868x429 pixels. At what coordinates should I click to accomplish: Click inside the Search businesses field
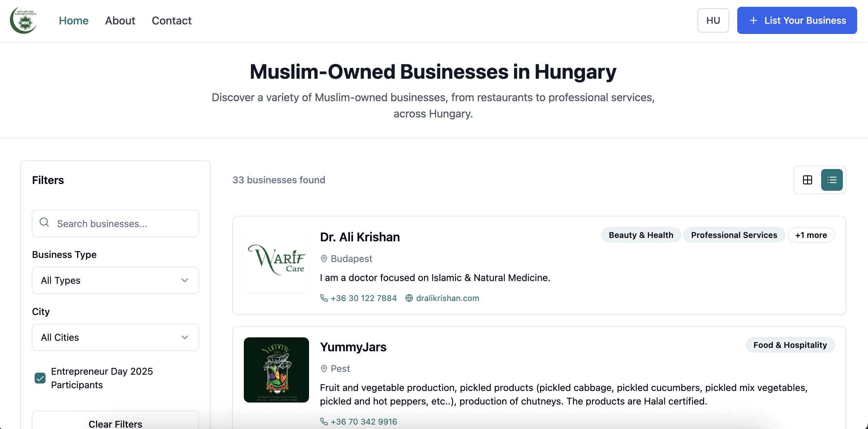click(119, 223)
